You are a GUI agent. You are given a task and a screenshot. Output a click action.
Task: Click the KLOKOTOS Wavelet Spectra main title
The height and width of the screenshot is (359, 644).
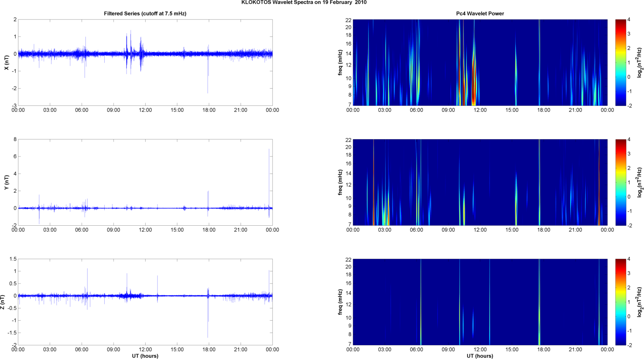304,3
